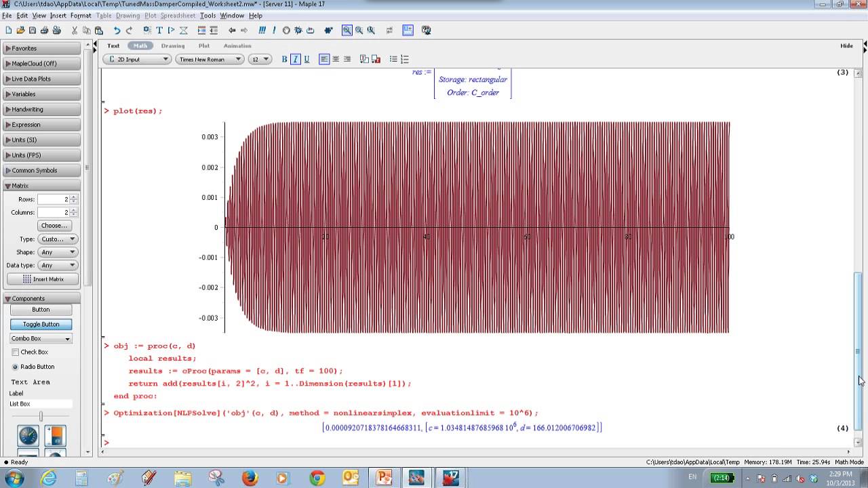Create a new worksheet with New icon
868x488 pixels.
8,30
